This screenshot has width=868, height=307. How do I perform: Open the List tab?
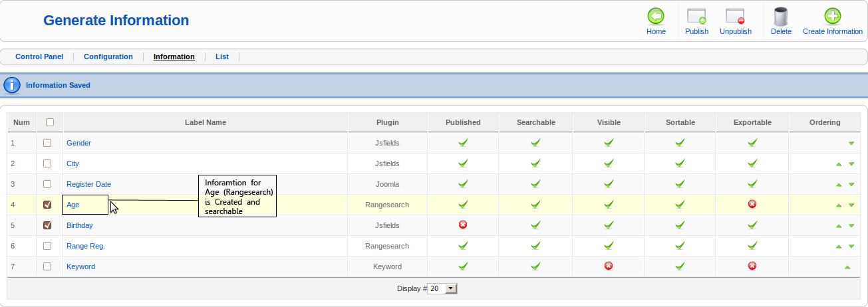(222, 57)
